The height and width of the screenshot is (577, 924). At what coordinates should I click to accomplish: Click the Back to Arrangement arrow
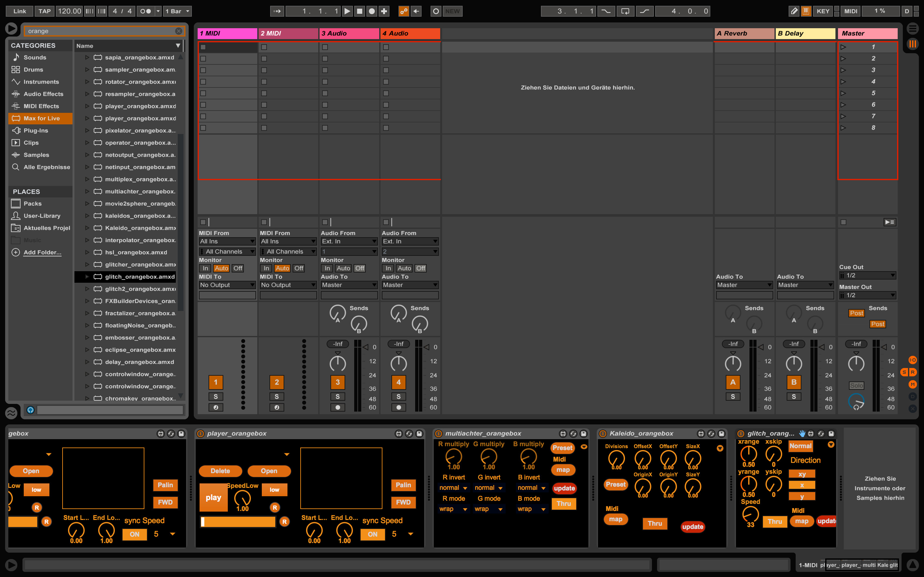pyautogui.click(x=416, y=11)
